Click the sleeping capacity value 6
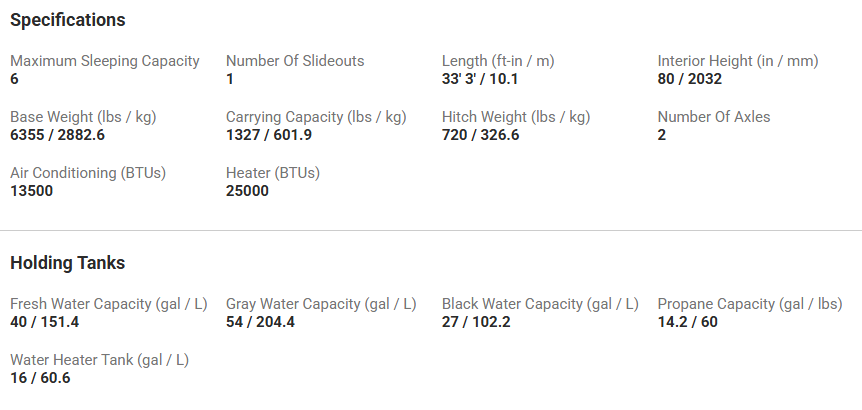862x410 pixels. point(15,79)
